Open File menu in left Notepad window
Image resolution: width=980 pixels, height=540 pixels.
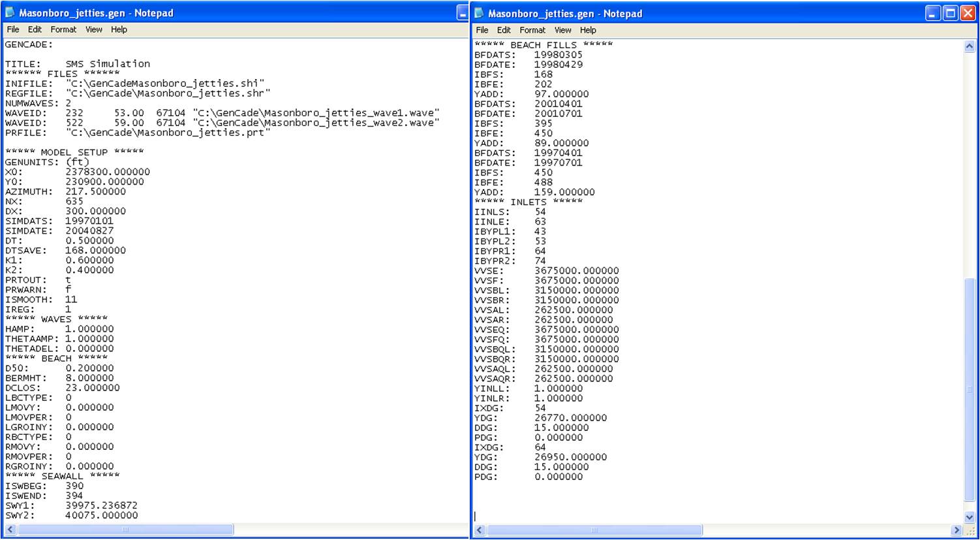pos(13,29)
